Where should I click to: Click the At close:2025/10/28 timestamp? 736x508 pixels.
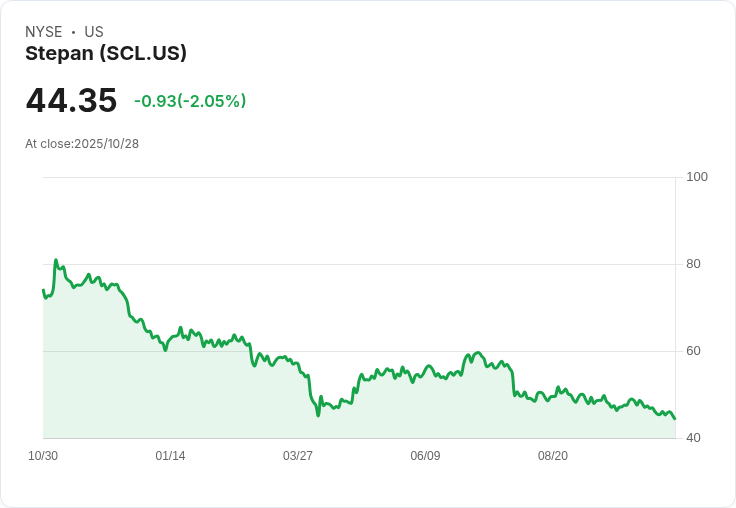[x=82, y=144]
